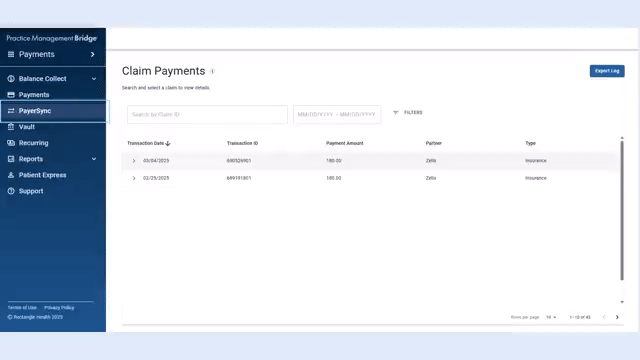Expand the 02/25/2025 transaction row
640x360 pixels.
134,178
